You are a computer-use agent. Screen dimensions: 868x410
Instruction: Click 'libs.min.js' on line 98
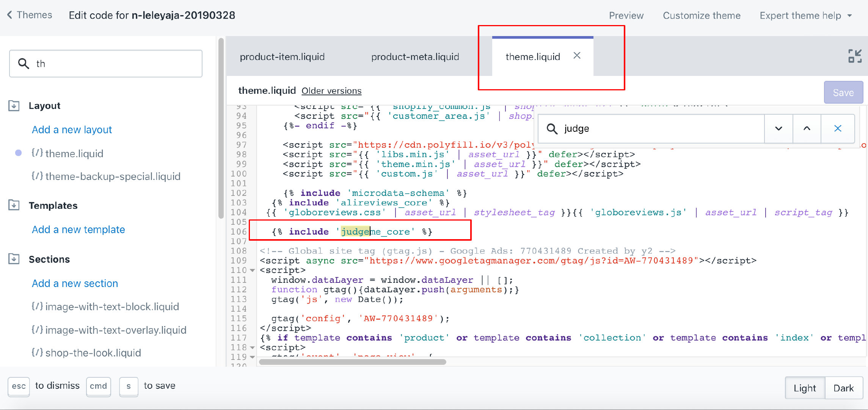(412, 155)
